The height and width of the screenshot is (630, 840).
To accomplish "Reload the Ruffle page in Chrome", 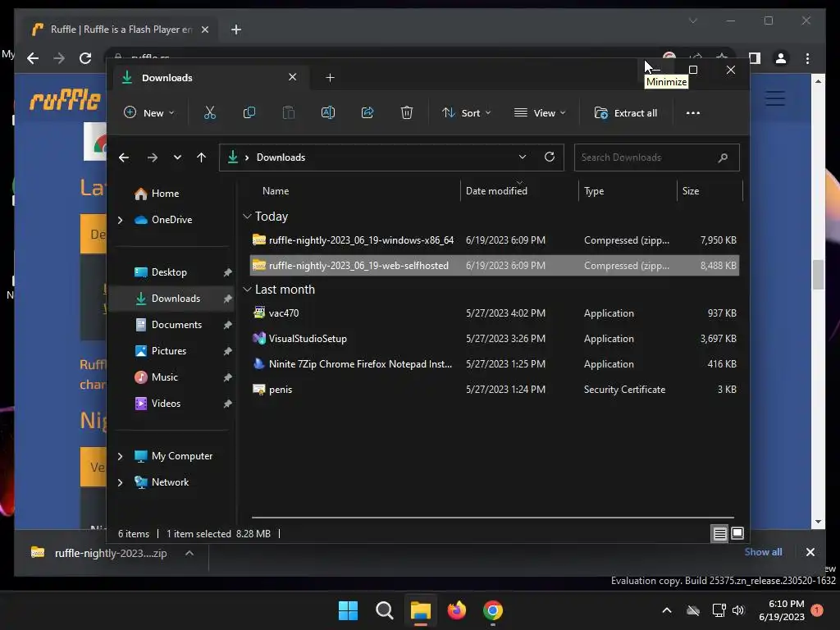I will point(85,58).
